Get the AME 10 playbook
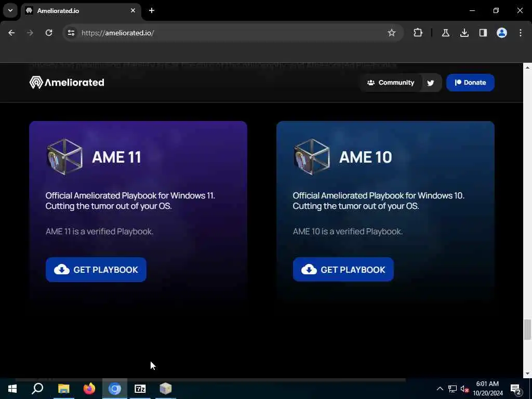This screenshot has width=532, height=399. (x=343, y=270)
